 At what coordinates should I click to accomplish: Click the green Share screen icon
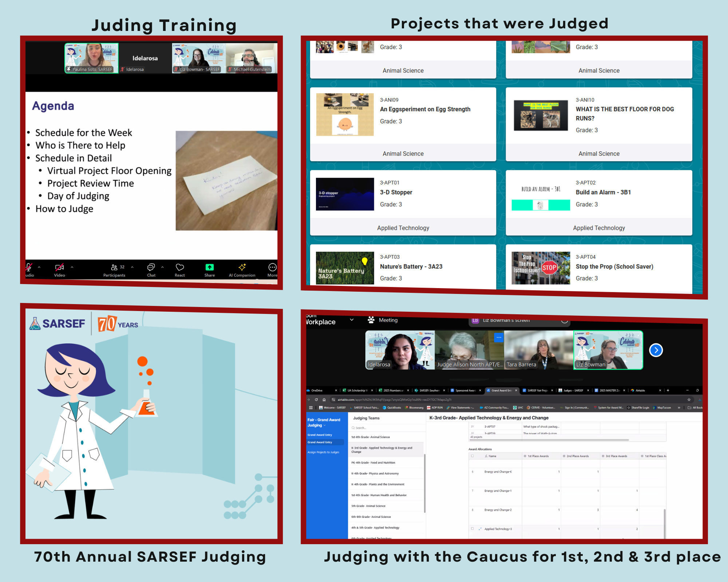210,267
